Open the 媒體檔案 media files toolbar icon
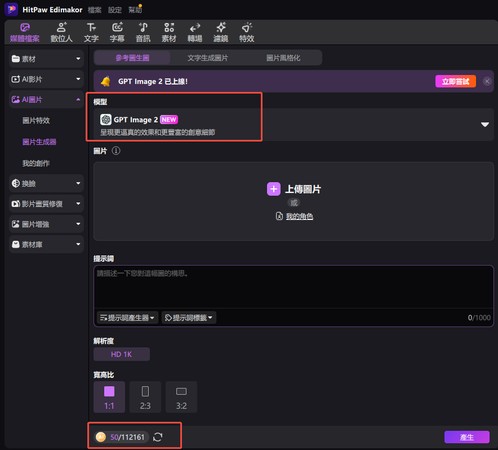This screenshot has height=450, width=498. click(25, 32)
